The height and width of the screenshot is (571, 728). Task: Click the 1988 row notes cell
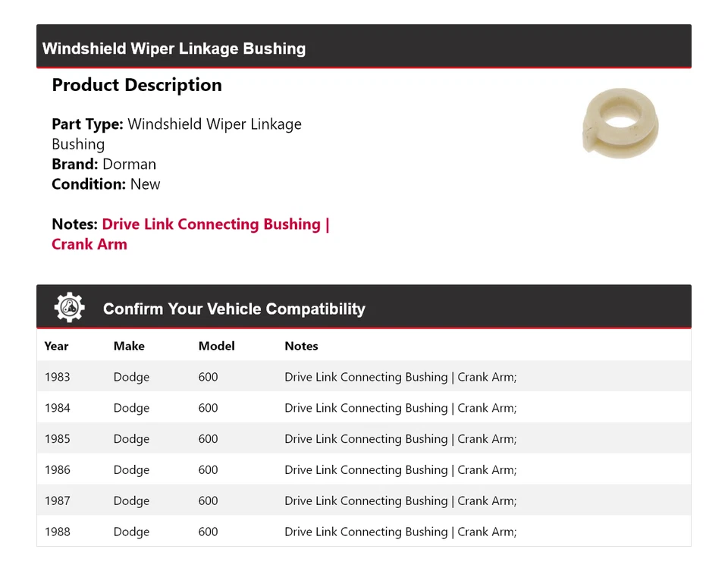tap(400, 532)
